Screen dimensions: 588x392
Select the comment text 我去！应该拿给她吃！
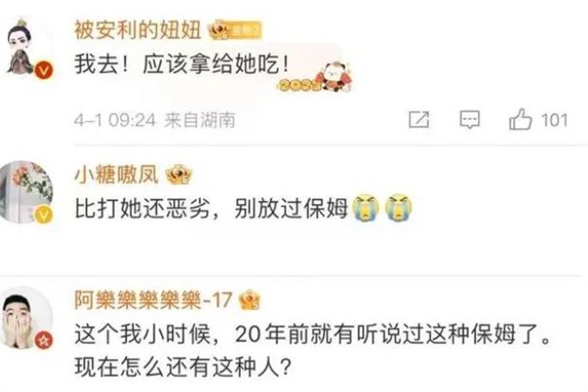182,65
